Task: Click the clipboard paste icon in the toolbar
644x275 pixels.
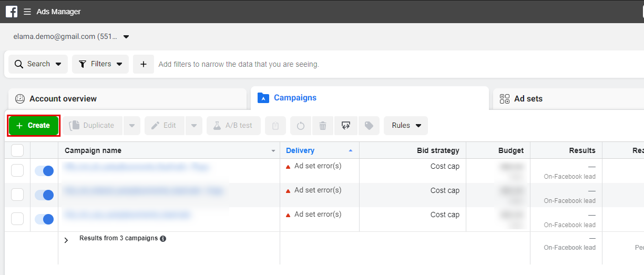Action: (275, 126)
